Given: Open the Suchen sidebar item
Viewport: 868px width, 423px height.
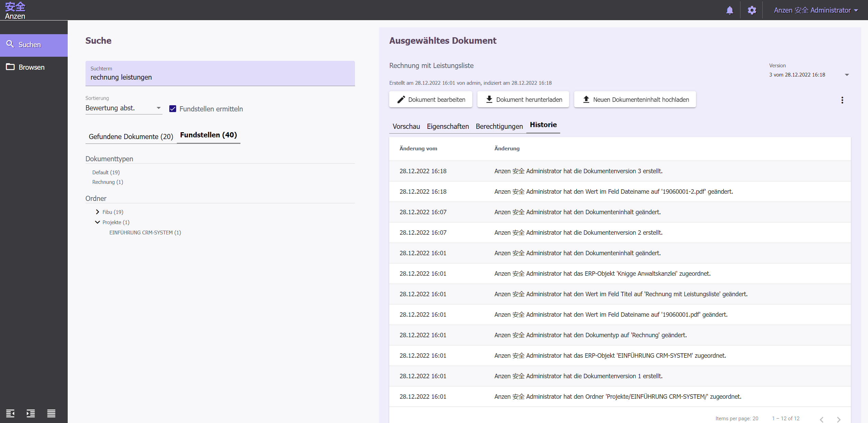Looking at the screenshot, I should (34, 45).
